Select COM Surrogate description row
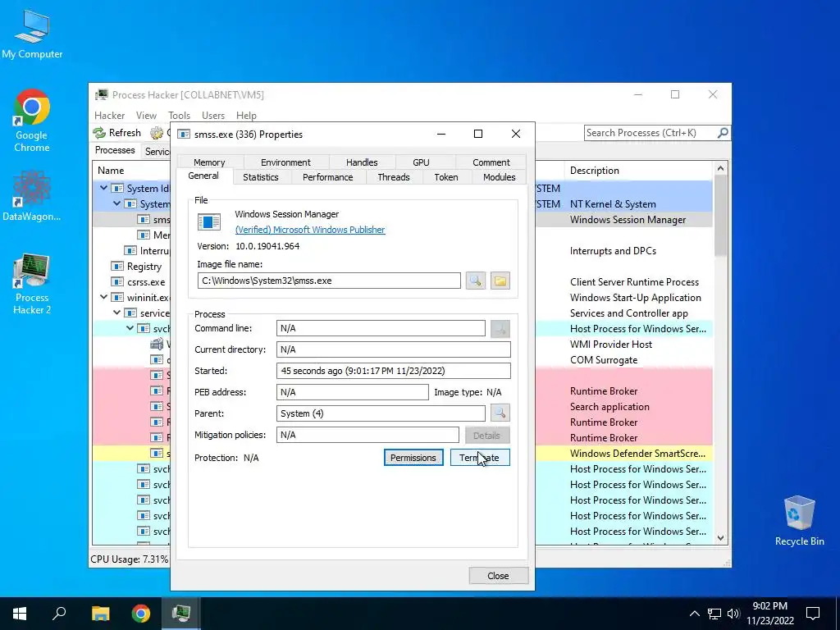The image size is (840, 630). [604, 360]
